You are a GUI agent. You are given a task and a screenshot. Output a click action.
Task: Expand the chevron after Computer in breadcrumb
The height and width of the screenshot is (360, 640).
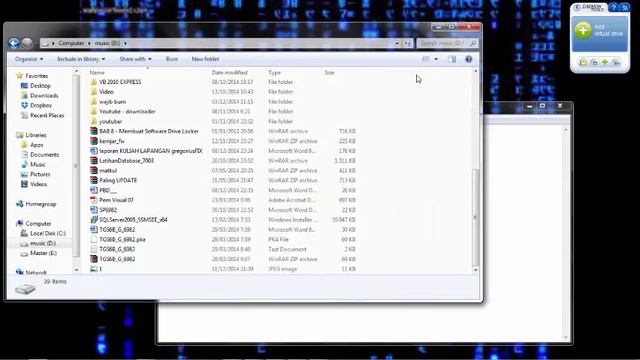click(89, 43)
